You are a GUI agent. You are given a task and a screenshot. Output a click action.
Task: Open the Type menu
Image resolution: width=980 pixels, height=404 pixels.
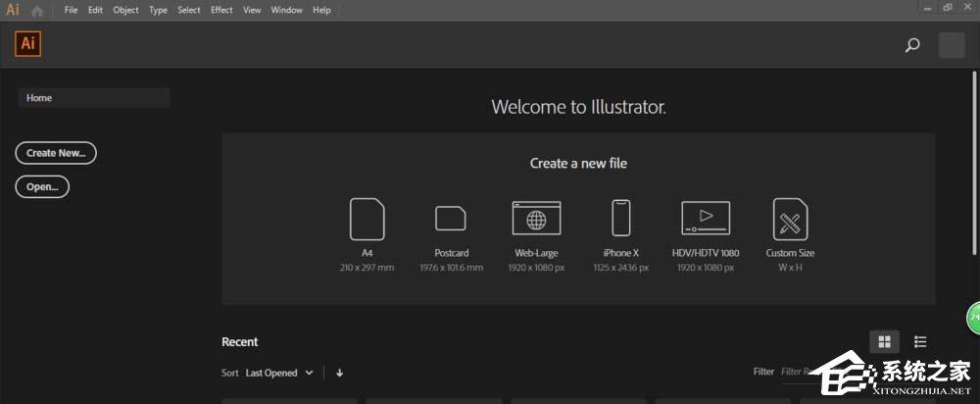(158, 10)
